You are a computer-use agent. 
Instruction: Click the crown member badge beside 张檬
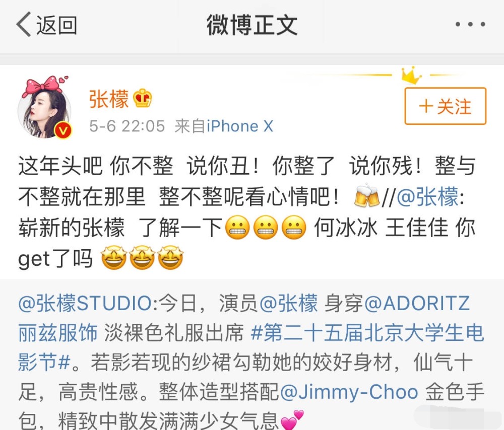point(143,98)
